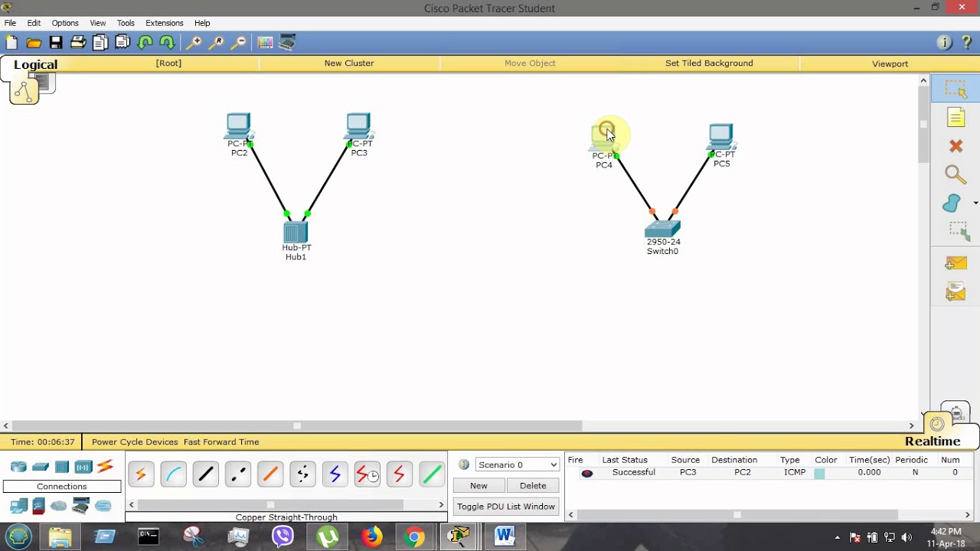Viewport: 980px width, 551px height.
Task: Open the Scenario 0 dropdown
Action: pyautogui.click(x=518, y=465)
